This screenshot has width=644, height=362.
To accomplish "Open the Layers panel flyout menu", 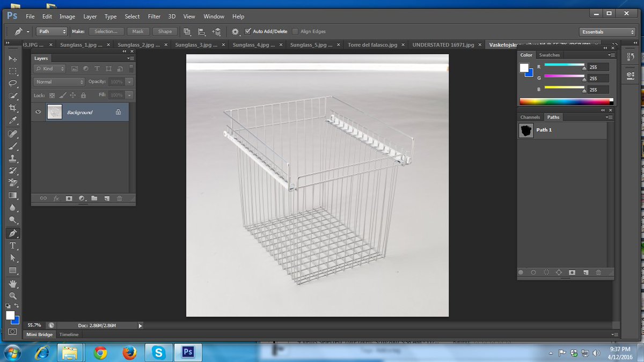I will point(131,58).
